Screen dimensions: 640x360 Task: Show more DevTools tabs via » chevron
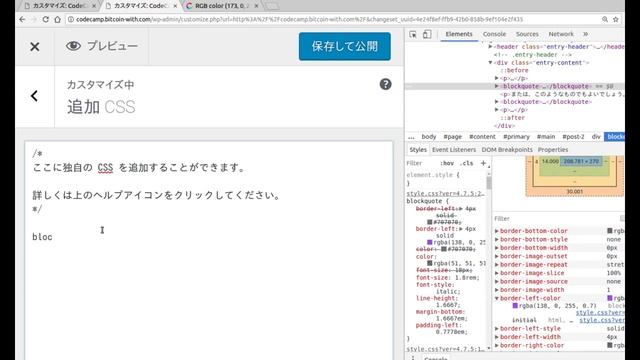point(585,34)
